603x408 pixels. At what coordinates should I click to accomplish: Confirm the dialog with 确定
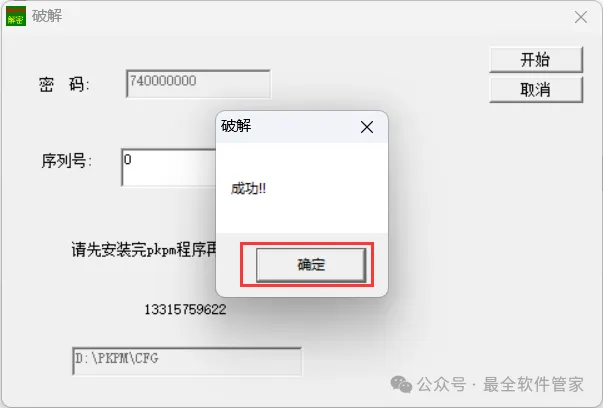[311, 265]
